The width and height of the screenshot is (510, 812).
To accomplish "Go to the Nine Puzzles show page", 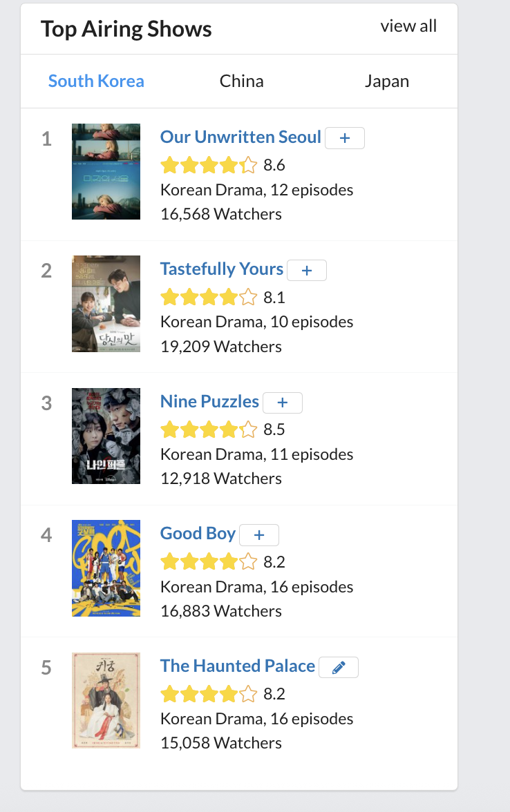I will (x=209, y=401).
